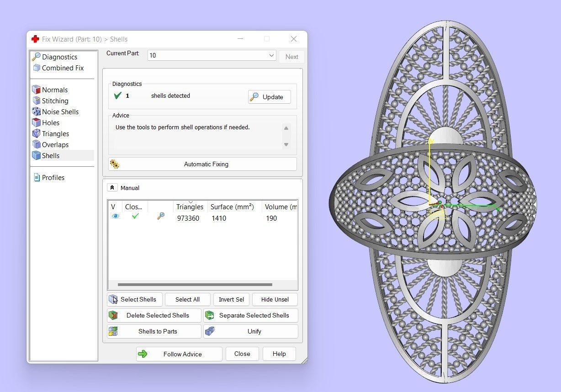Screen dimensions: 561x392
Task: Click the Close button at bottom
Action: pos(242,354)
